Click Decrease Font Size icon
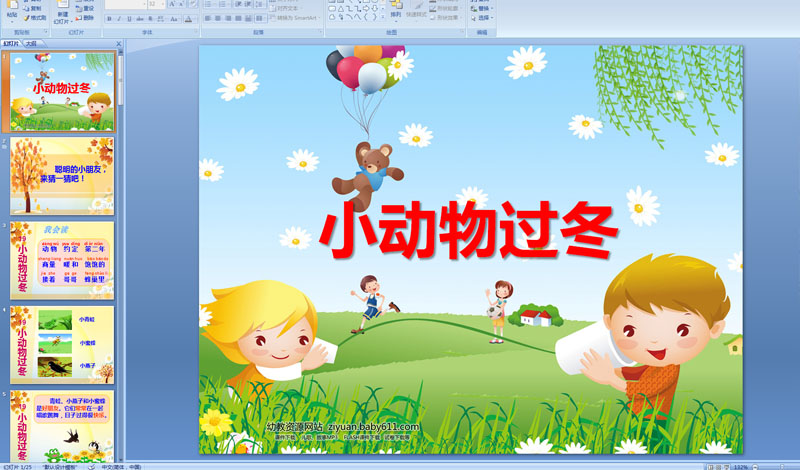Viewport: 800px width, 470px height. pyautogui.click(x=181, y=4)
